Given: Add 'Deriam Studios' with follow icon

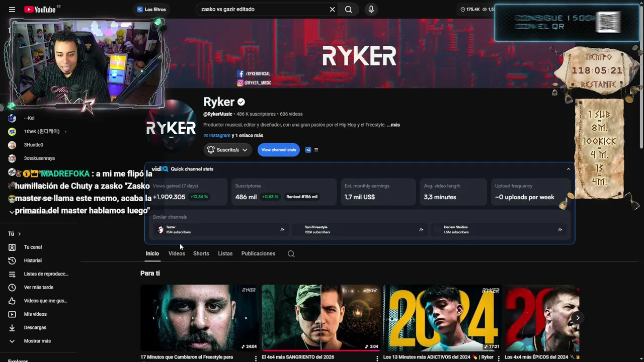Looking at the screenshot, I should (560, 230).
